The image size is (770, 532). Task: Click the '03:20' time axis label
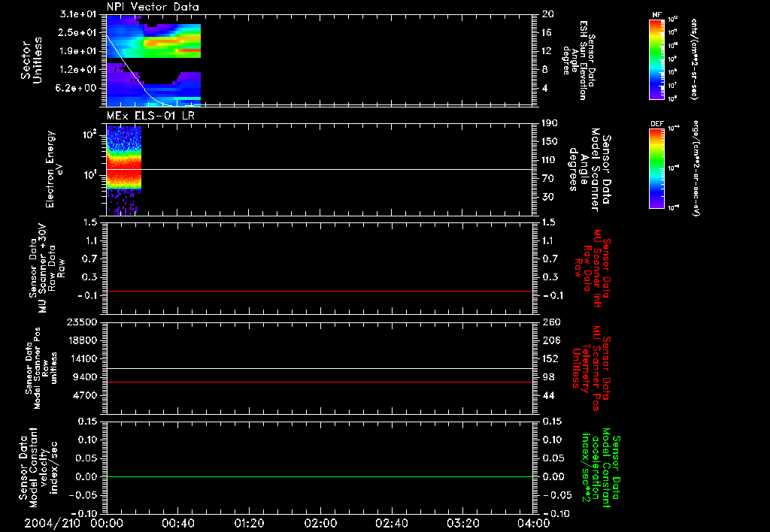(x=462, y=523)
